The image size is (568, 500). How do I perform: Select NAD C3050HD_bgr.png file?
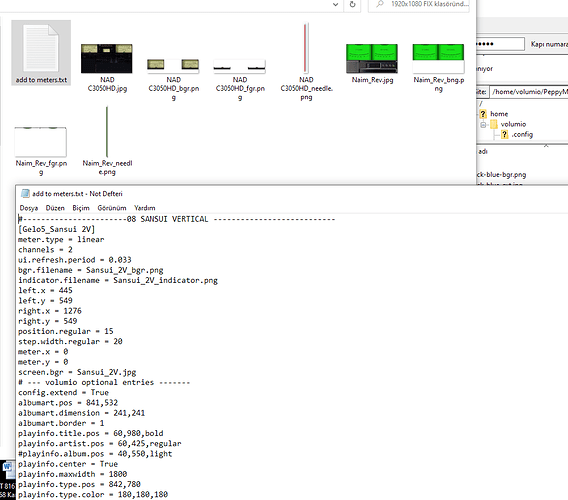(173, 66)
